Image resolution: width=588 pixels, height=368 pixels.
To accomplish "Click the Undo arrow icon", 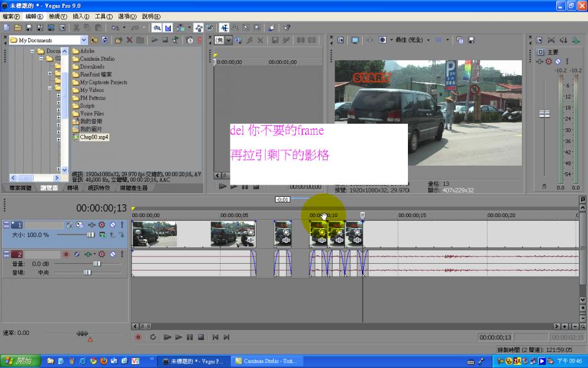I will pos(115,28).
